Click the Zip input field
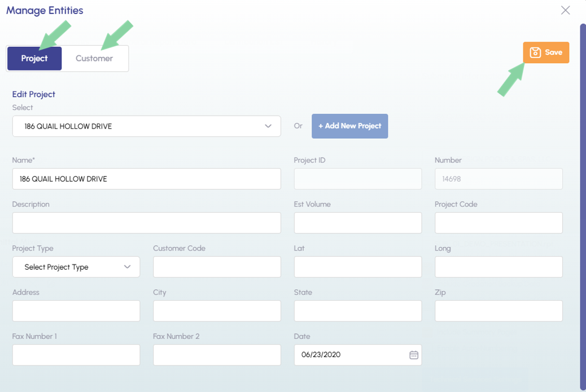This screenshot has width=586, height=392. click(x=498, y=311)
